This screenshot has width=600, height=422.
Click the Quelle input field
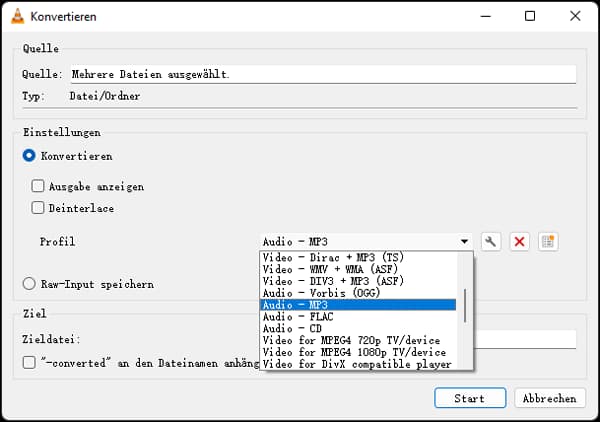click(x=323, y=74)
